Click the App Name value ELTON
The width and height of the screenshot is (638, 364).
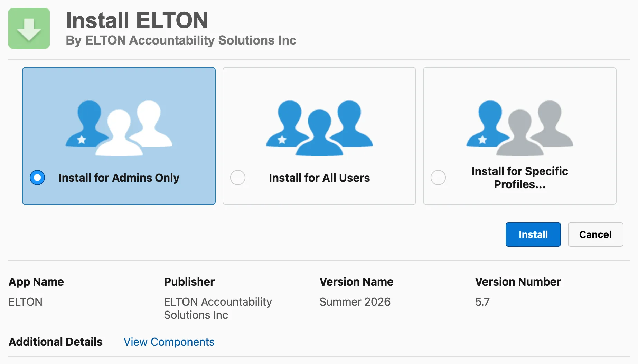[x=25, y=302]
